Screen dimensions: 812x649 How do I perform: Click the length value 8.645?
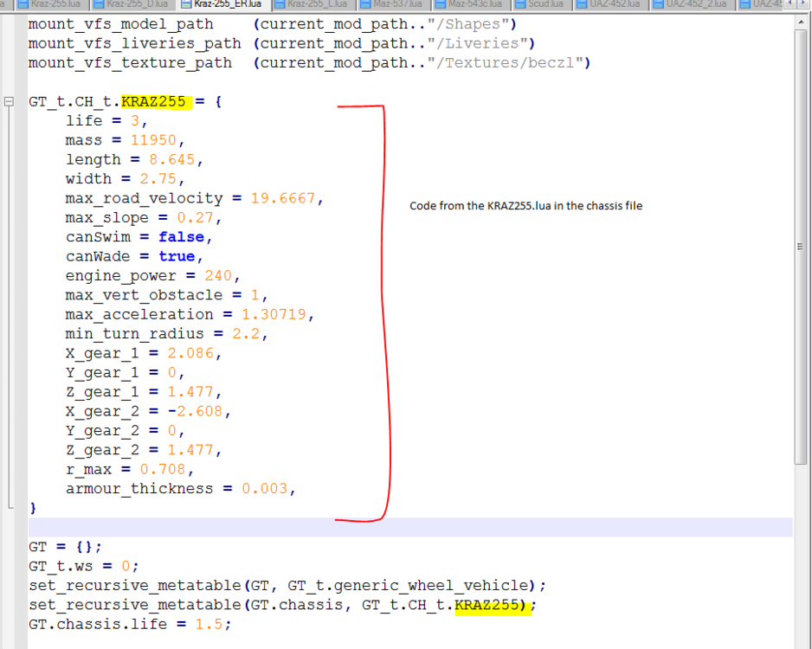172,159
